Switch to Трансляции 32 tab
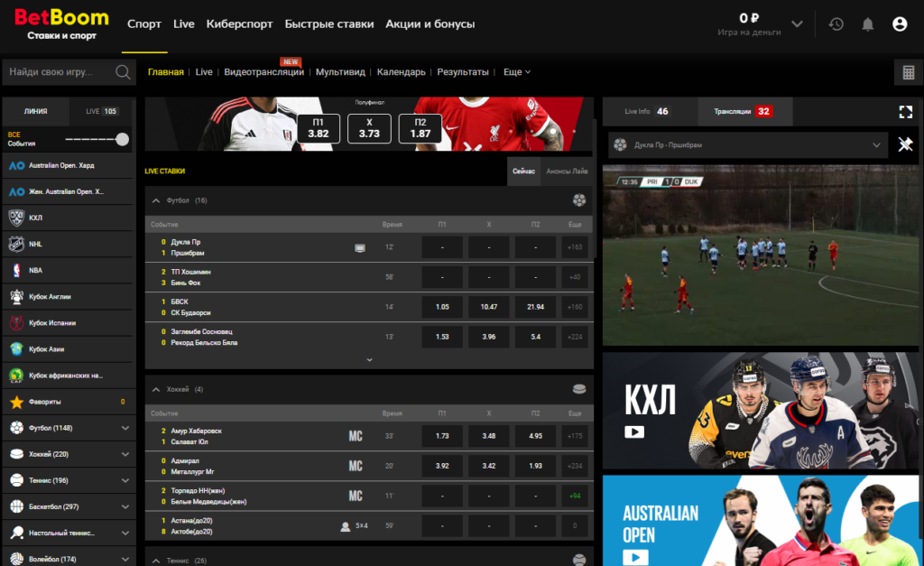This screenshot has height=566, width=924. pyautogui.click(x=744, y=111)
